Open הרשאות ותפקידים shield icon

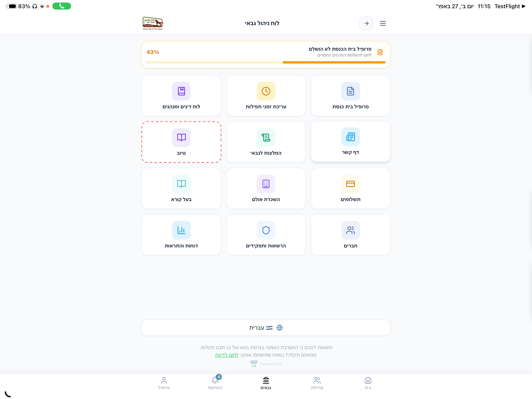tap(266, 230)
